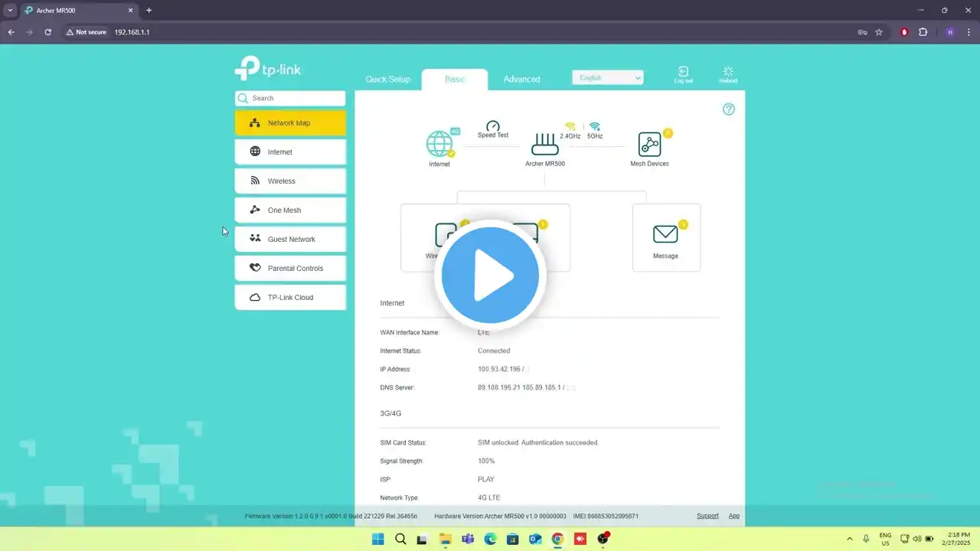
Task: Open Outlook from taskbar
Action: pos(535,539)
